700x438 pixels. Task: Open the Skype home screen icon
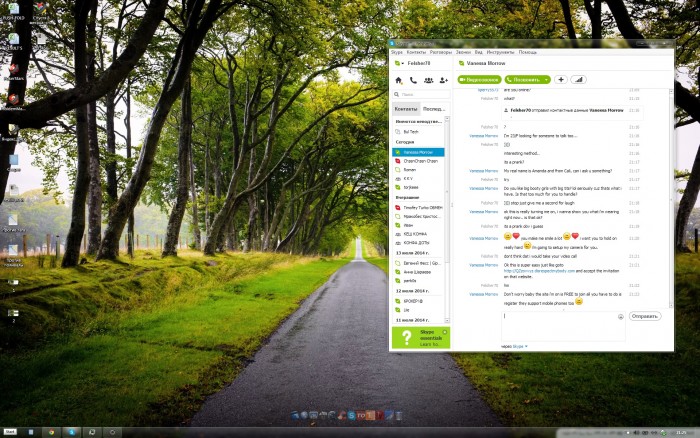pyautogui.click(x=399, y=80)
